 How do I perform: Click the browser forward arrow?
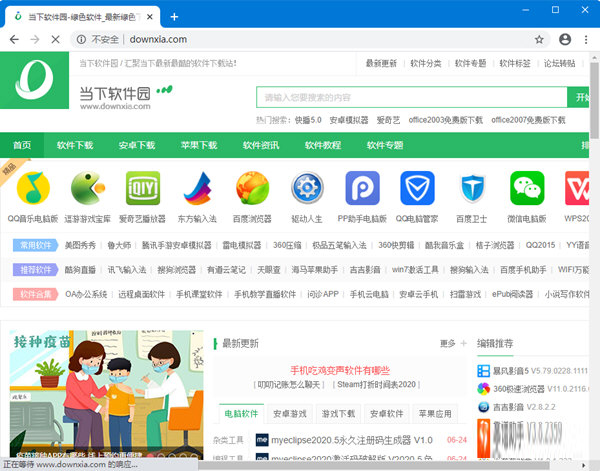tap(35, 39)
